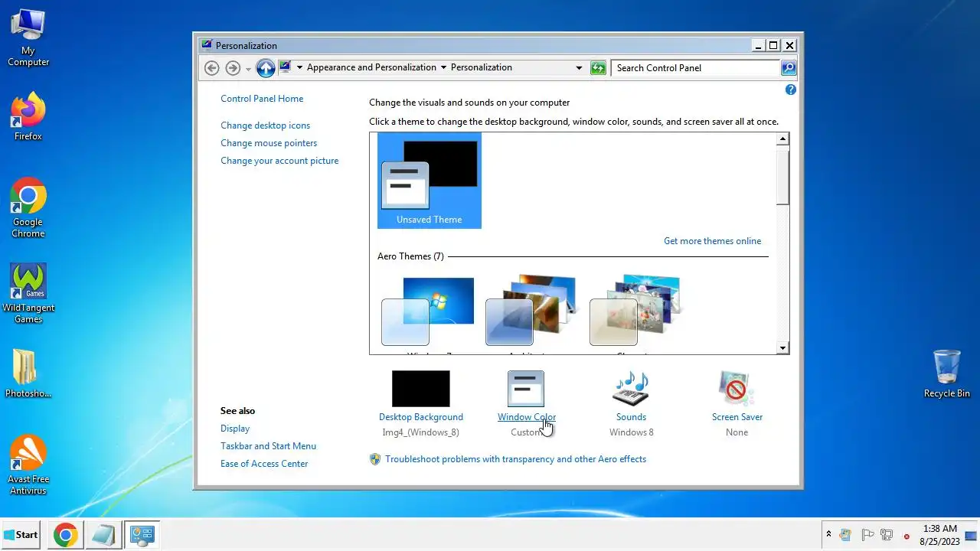
Task: Click the Screen Saver text link
Action: (x=737, y=417)
